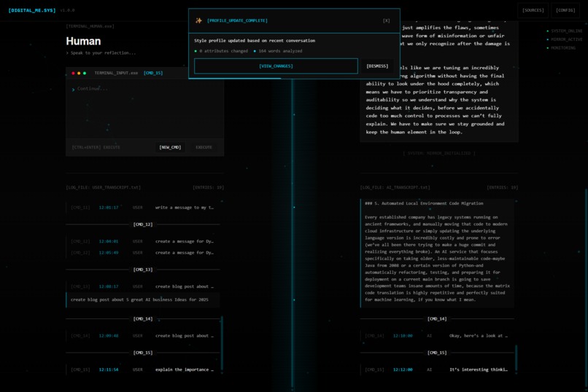Click the user transcript log scrollbar
Viewport: 588px width, 392px height.
pos(222,342)
